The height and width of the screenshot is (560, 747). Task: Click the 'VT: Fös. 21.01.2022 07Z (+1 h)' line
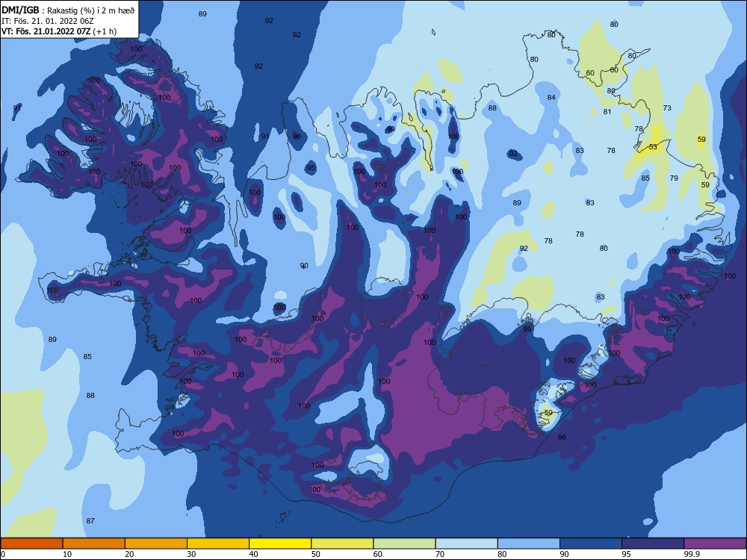(x=59, y=31)
